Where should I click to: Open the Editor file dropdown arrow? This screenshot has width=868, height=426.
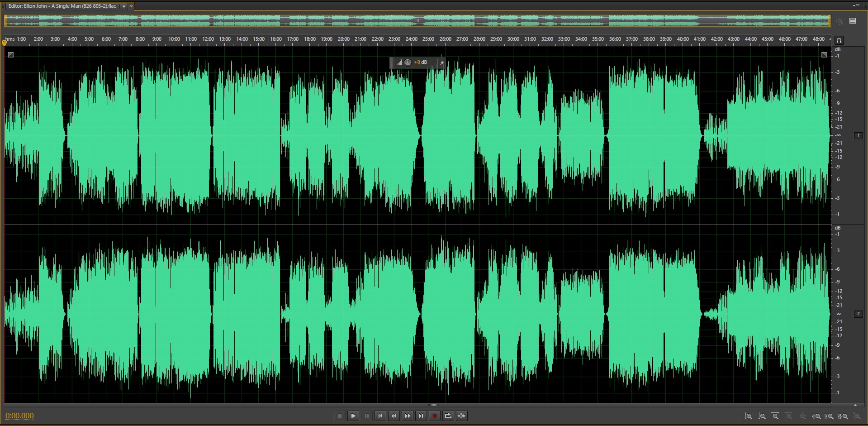tap(123, 6)
